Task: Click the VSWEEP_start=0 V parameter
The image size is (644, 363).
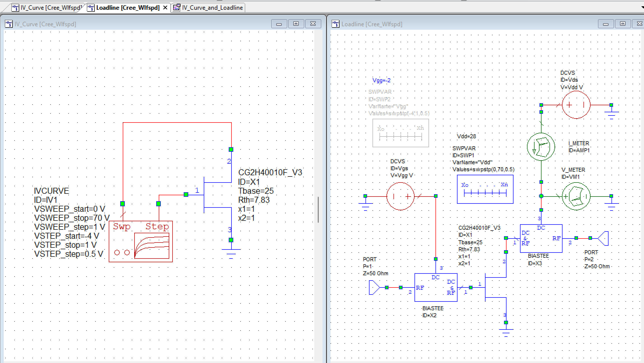Action: (x=70, y=209)
